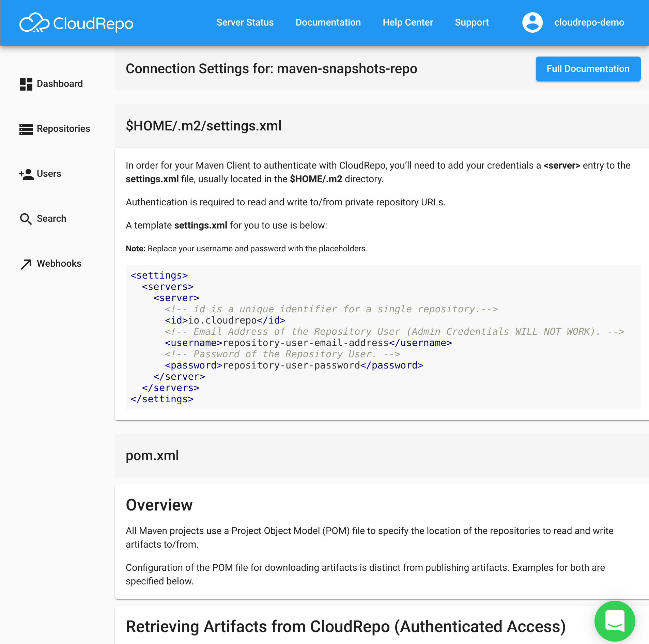
Task: Click the Note about replacing placeholders
Action: 247,249
